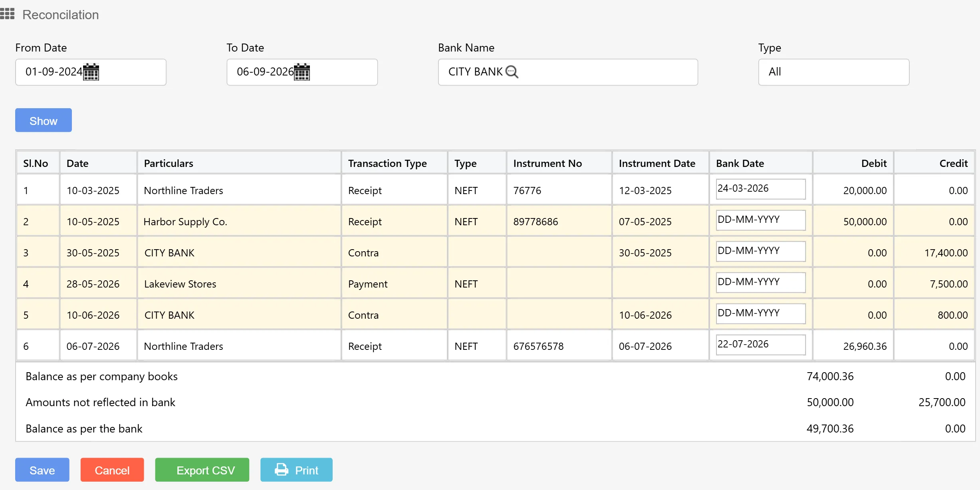Screen dimensions: 980x490
Task: Open the From Date calendar picker
Action: click(91, 72)
